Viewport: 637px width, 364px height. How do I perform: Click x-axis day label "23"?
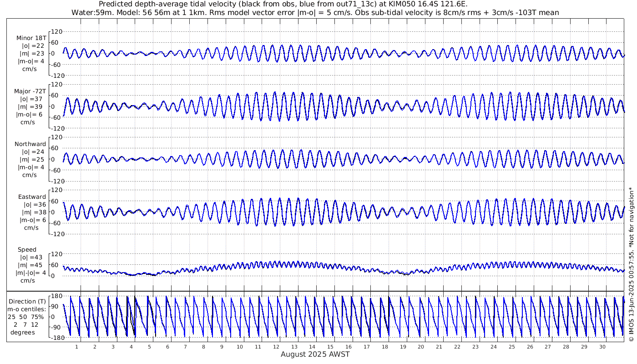click(x=475, y=347)
